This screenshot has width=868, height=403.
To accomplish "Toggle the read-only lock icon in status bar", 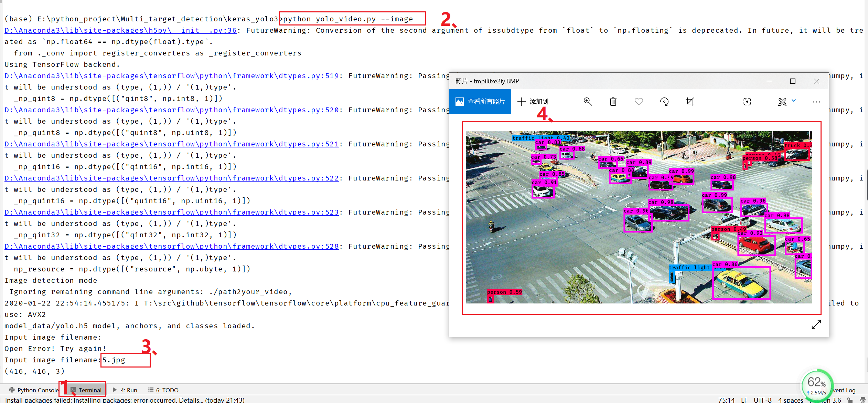I will (x=850, y=400).
